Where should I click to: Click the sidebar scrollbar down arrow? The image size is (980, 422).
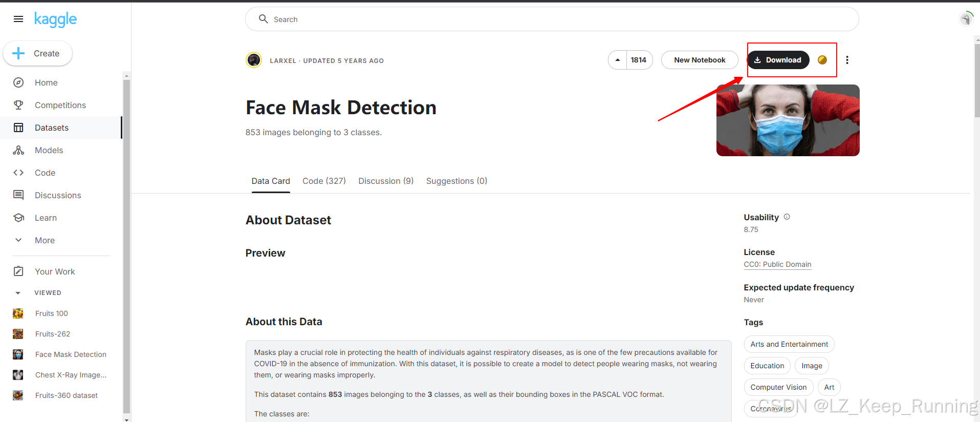(x=126, y=419)
